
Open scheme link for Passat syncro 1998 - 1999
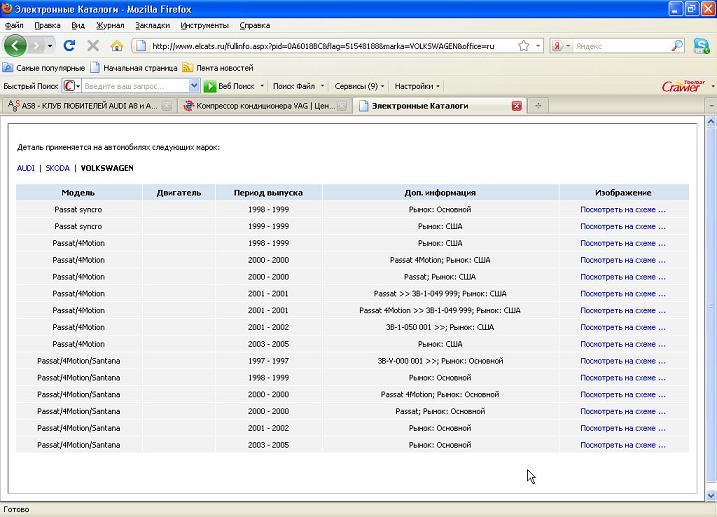[x=623, y=210]
